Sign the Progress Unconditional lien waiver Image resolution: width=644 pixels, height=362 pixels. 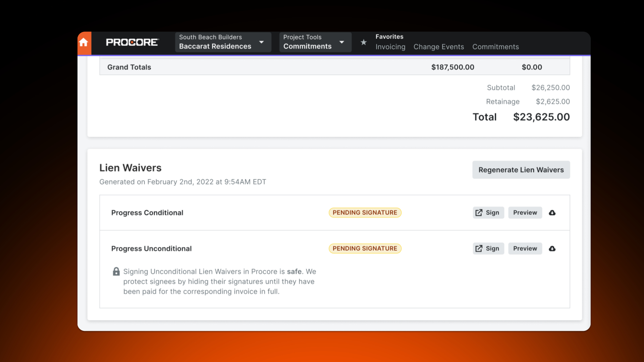(488, 248)
